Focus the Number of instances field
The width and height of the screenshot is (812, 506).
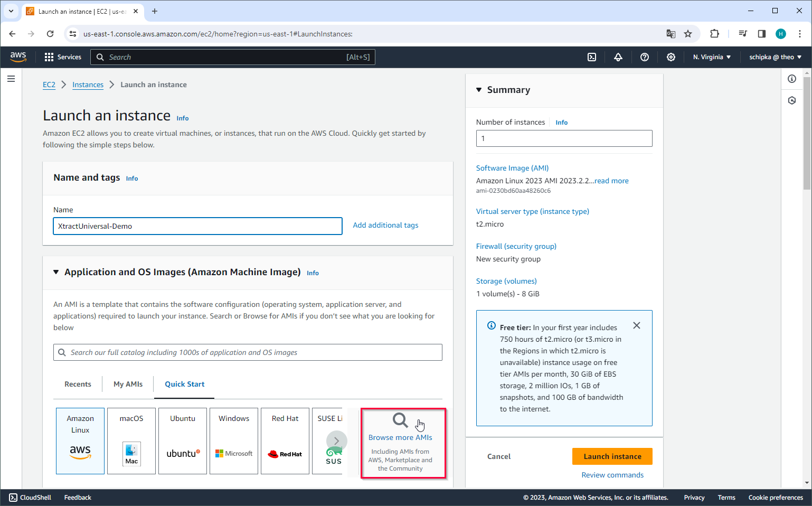click(x=564, y=138)
